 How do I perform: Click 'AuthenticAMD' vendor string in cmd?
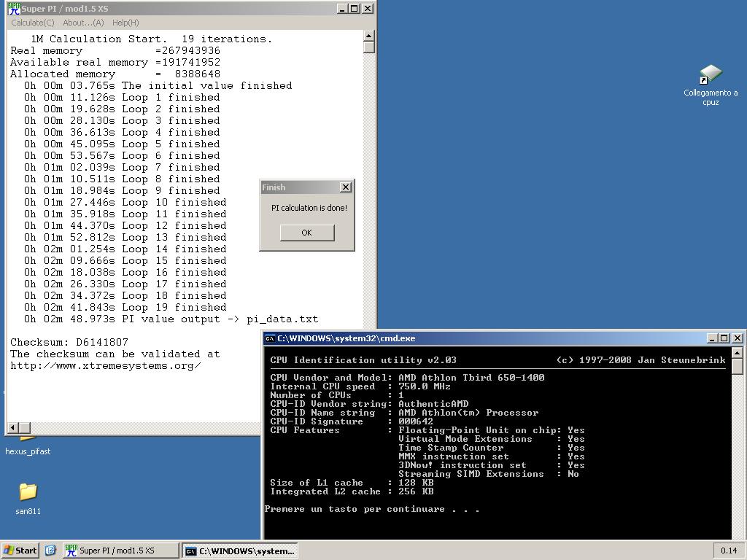click(433, 404)
